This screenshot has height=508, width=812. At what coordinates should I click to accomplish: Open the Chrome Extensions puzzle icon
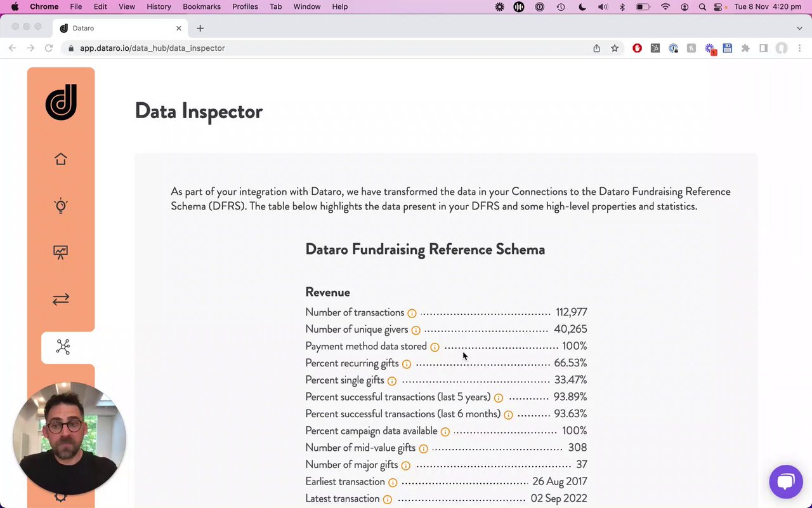(745, 48)
